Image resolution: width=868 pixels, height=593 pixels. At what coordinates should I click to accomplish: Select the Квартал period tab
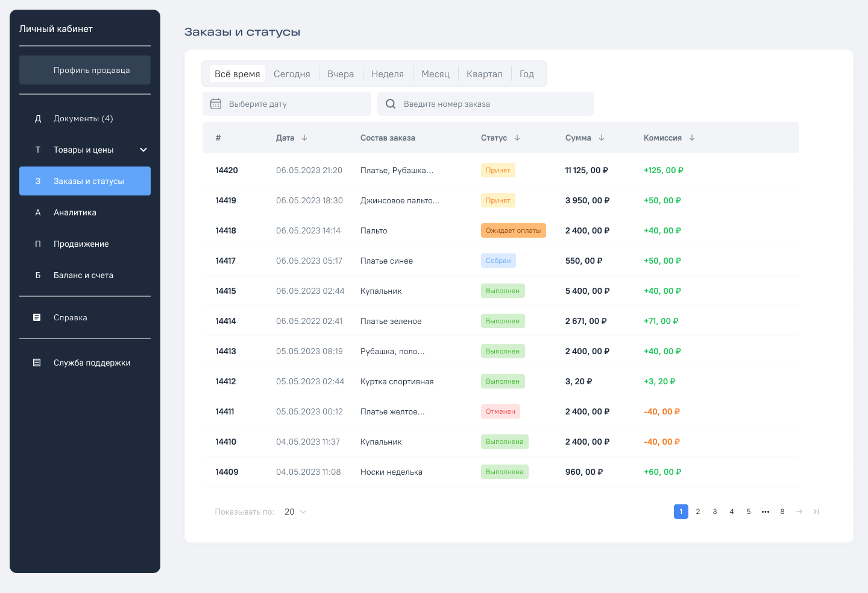[x=484, y=74]
